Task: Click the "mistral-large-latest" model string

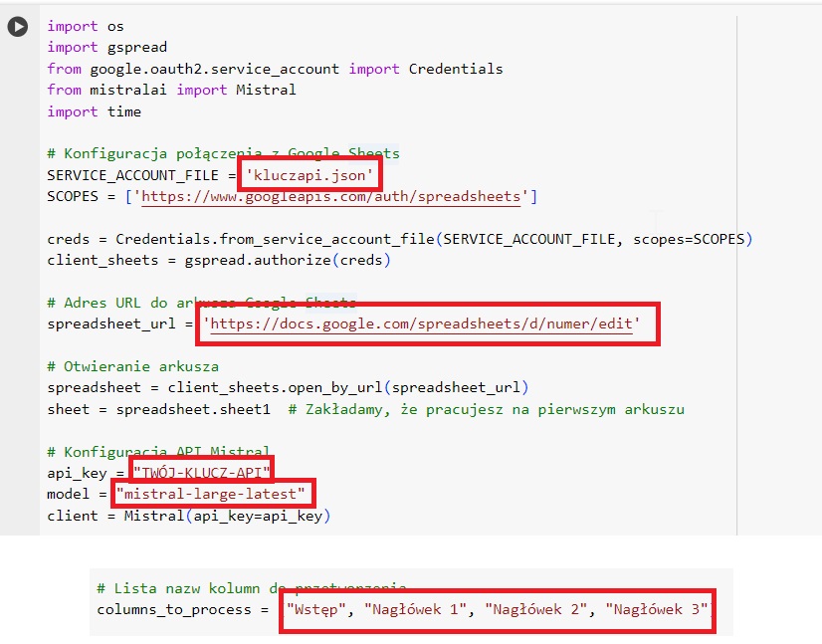Action: [x=213, y=495]
